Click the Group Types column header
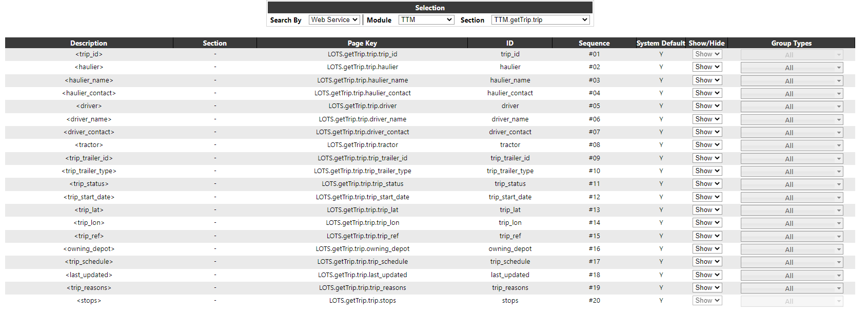Viewport: 868px width, 314px height. [792, 43]
